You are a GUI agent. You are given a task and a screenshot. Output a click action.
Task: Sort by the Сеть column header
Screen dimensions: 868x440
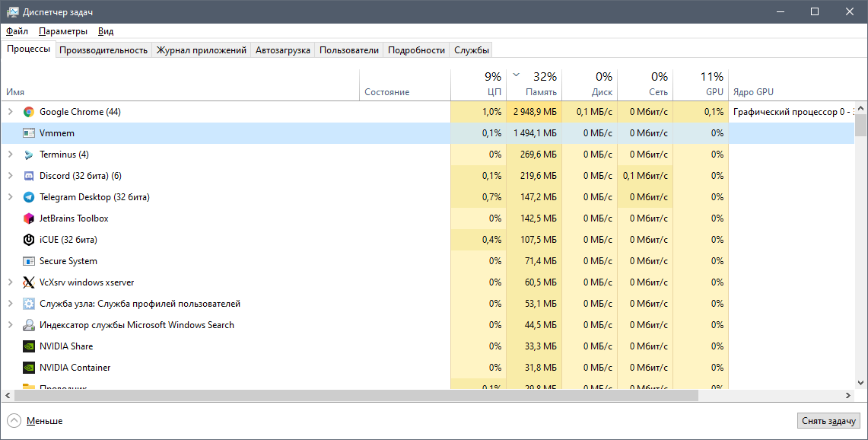click(x=645, y=85)
